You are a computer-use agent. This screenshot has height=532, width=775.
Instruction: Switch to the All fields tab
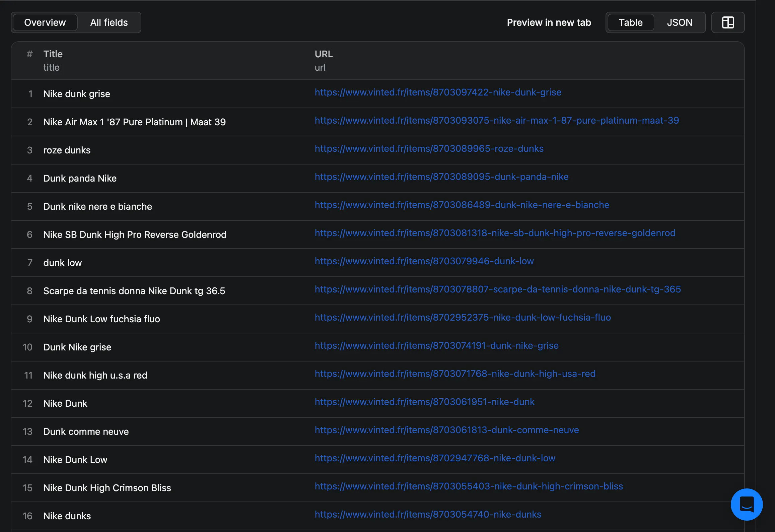coord(109,22)
